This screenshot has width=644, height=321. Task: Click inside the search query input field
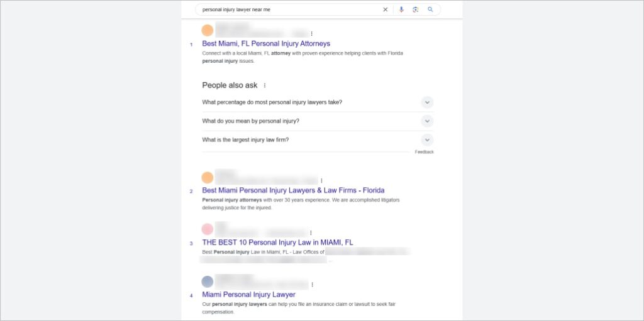(x=289, y=9)
